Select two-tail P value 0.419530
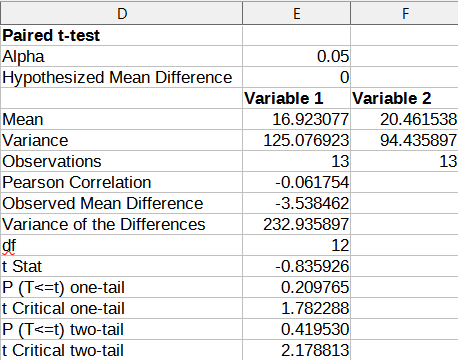 tap(296, 329)
